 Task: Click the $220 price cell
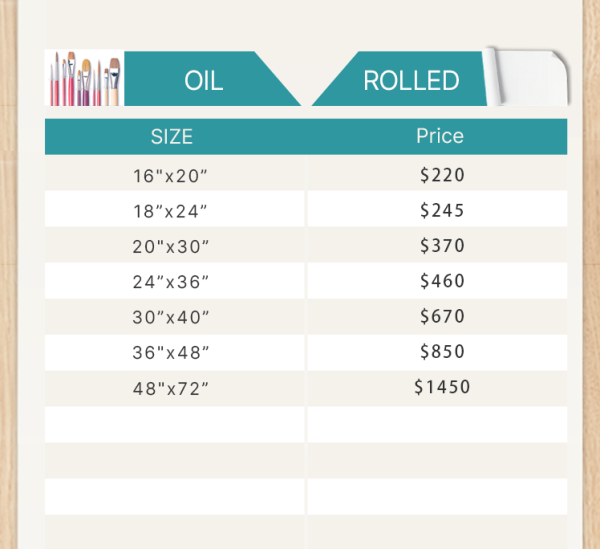pyautogui.click(x=442, y=176)
